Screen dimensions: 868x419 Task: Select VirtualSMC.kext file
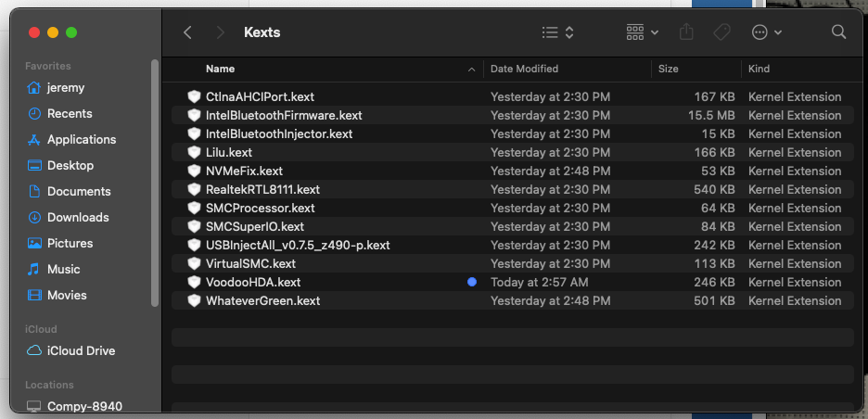pos(512,263)
